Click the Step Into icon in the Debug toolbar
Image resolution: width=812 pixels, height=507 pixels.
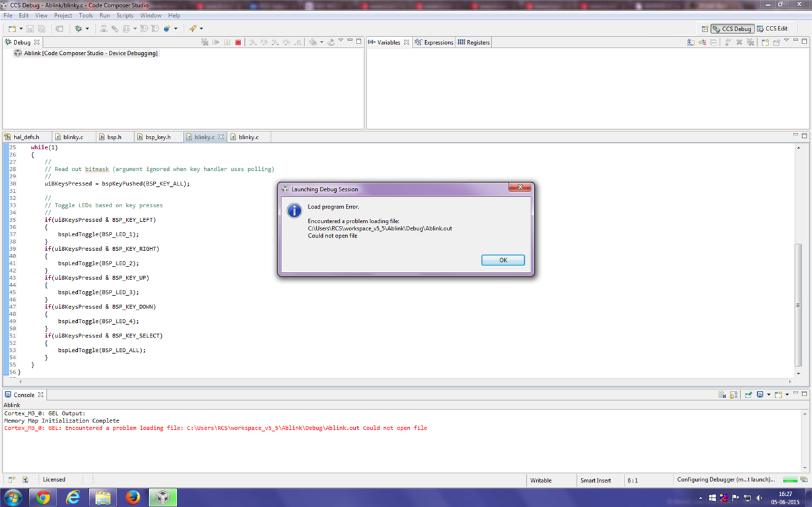(x=253, y=42)
